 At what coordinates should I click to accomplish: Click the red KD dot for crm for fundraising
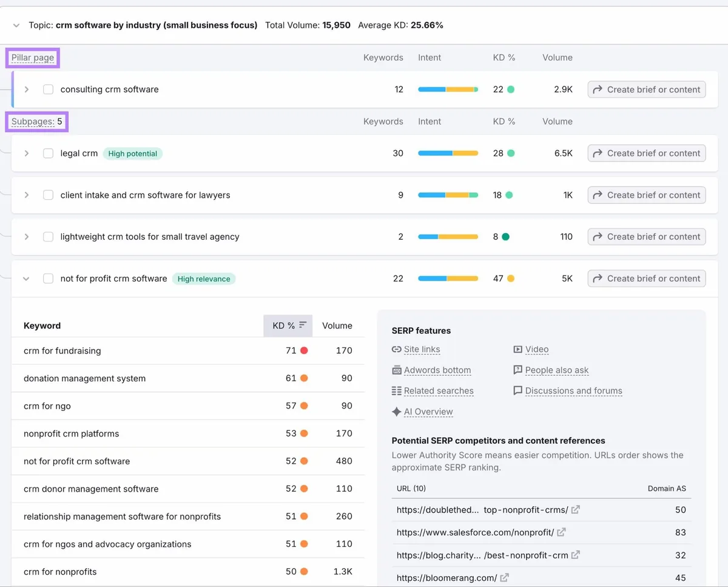point(304,350)
